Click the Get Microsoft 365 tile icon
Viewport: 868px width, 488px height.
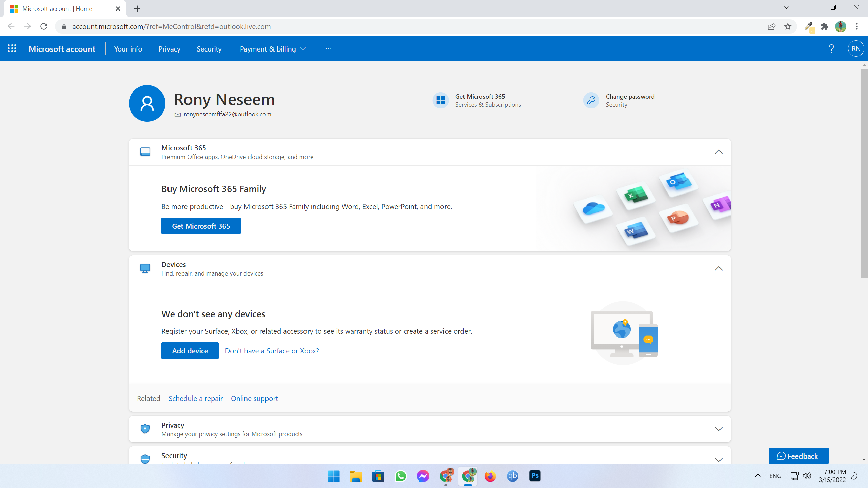[x=440, y=100]
